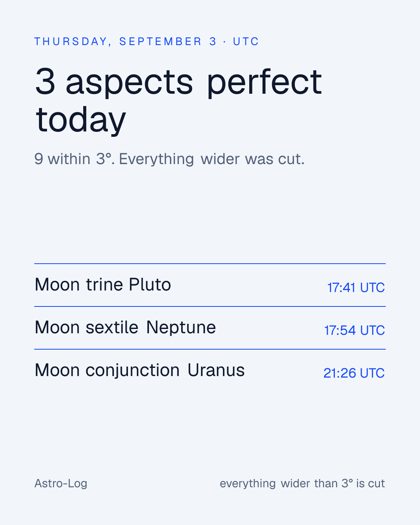This screenshot has width=420, height=525.
Task: Select the 17:41 UTC time link
Action: coord(356,287)
